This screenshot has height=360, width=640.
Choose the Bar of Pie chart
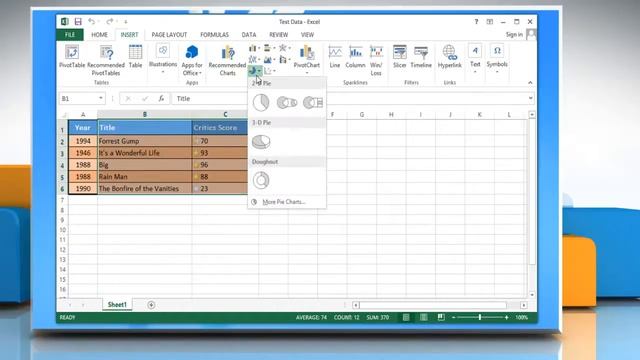click(x=313, y=102)
